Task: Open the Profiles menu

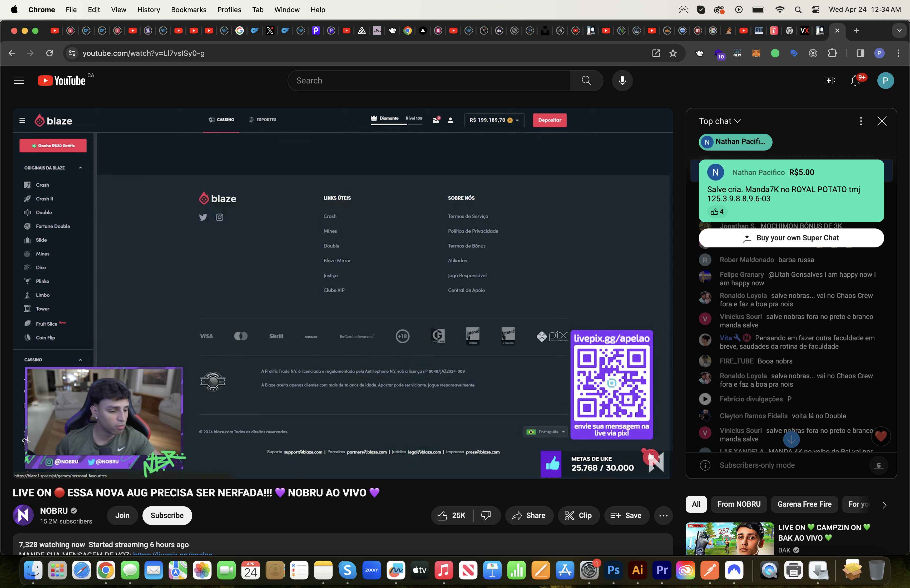Action: pos(229,9)
